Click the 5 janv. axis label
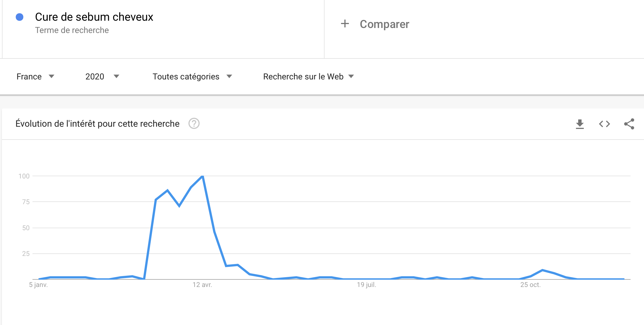This screenshot has width=644, height=325. (x=38, y=285)
